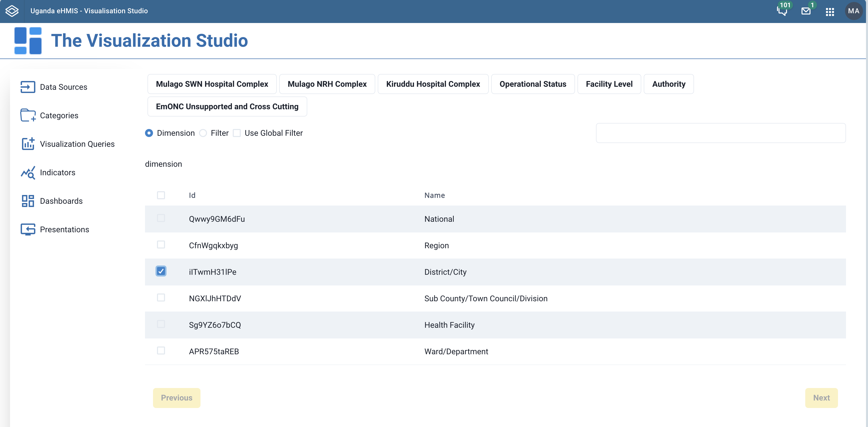This screenshot has width=868, height=427.
Task: Click the Uganda eHMIS header title
Action: click(x=89, y=11)
